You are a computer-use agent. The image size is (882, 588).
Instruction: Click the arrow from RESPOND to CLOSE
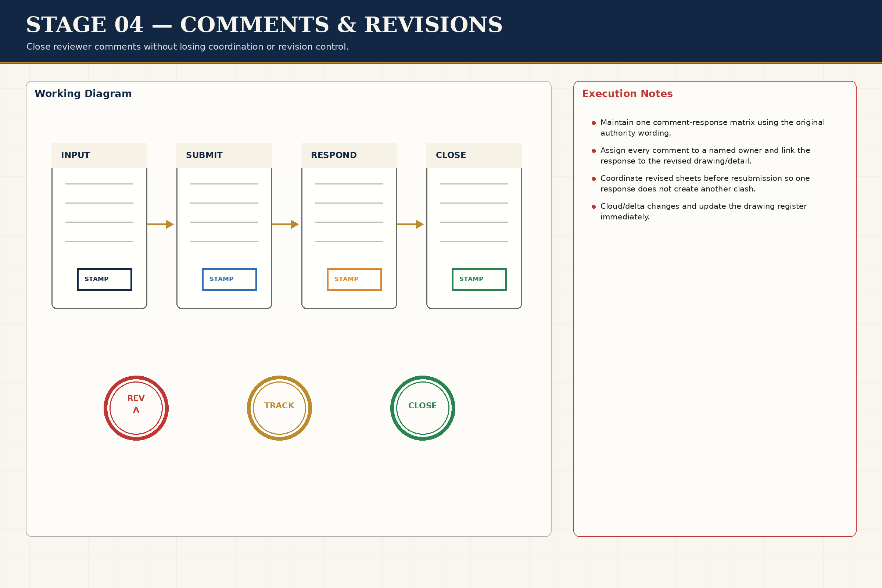(x=410, y=224)
